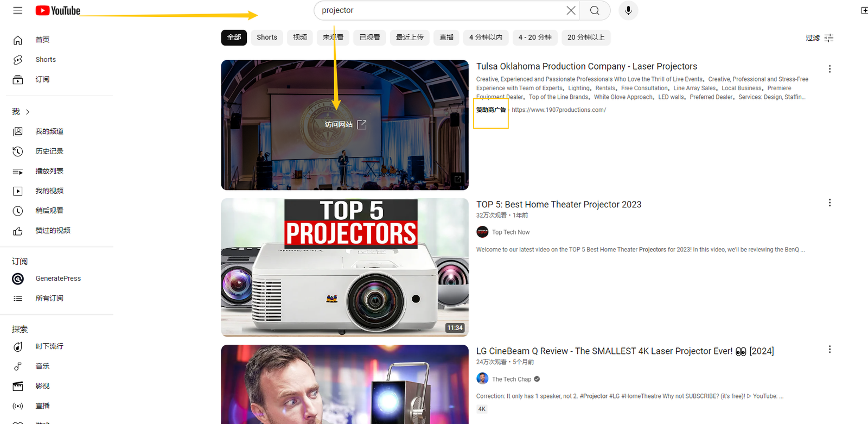Click the 播放列表 playlist icon

[x=18, y=171]
